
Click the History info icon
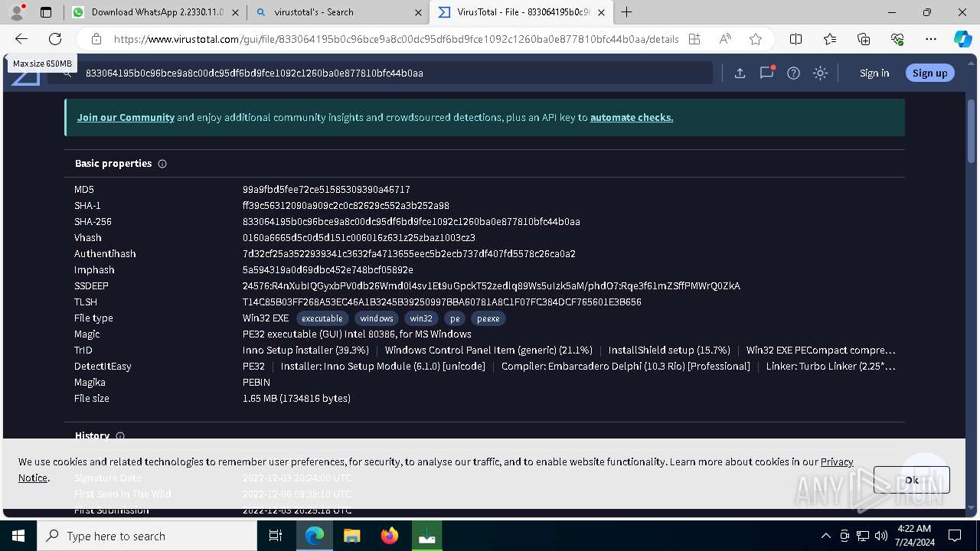pos(120,436)
